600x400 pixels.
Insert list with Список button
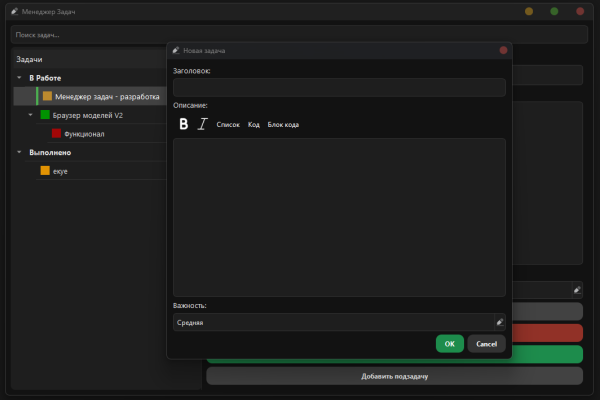coord(228,124)
